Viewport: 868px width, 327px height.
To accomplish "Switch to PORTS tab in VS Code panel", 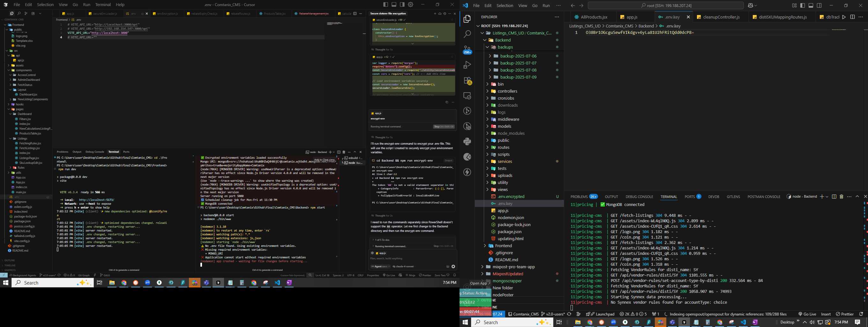I will point(689,196).
